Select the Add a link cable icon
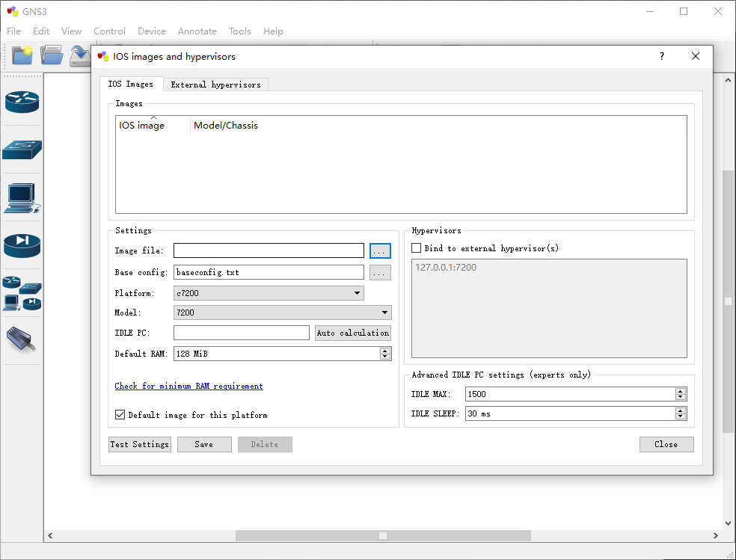Viewport: 736px width, 560px height. click(22, 339)
